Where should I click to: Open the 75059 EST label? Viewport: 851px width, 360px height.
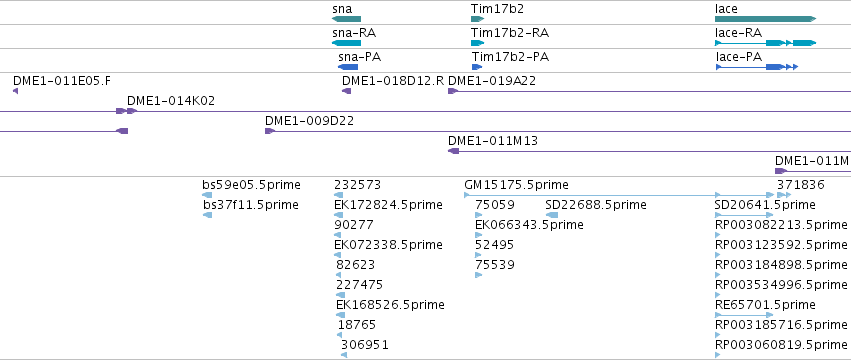coord(495,205)
